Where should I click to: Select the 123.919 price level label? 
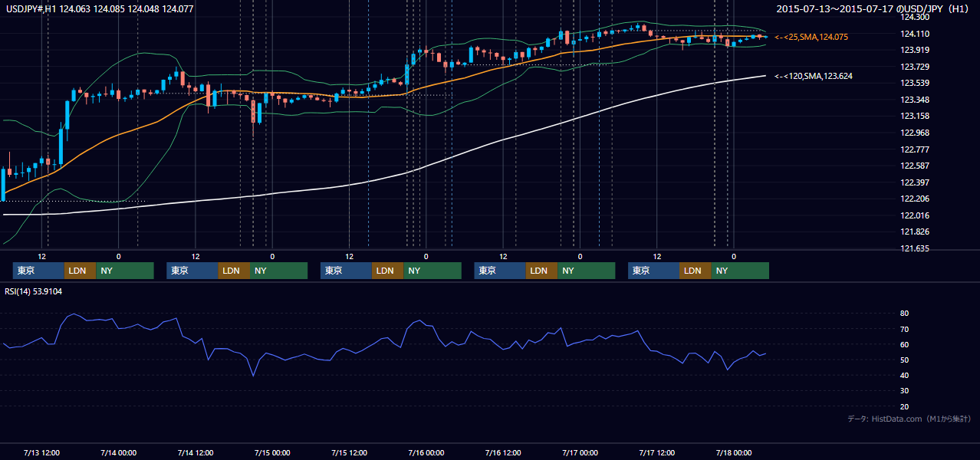point(914,51)
